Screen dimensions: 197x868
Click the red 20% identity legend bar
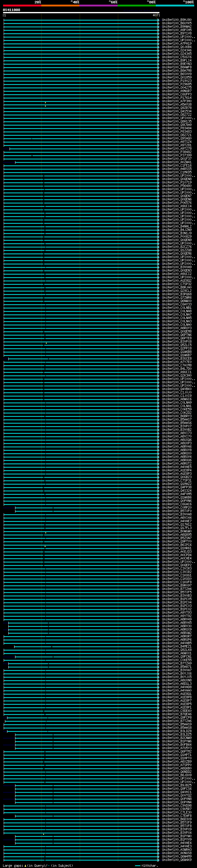22,6
